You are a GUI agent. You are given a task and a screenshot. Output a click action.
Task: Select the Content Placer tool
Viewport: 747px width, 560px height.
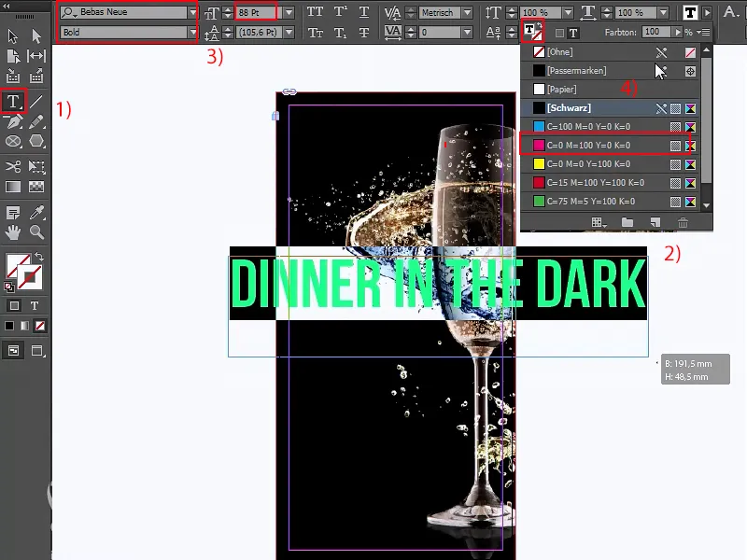[36, 76]
